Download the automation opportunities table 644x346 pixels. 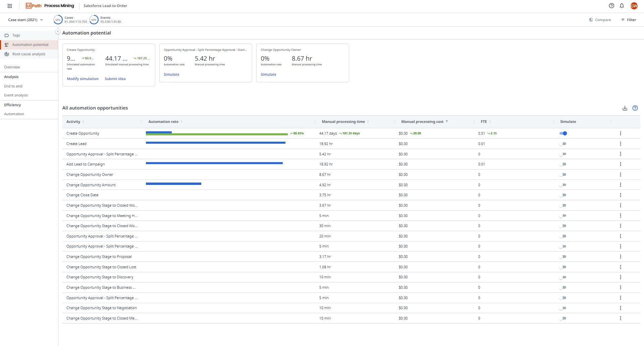625,108
